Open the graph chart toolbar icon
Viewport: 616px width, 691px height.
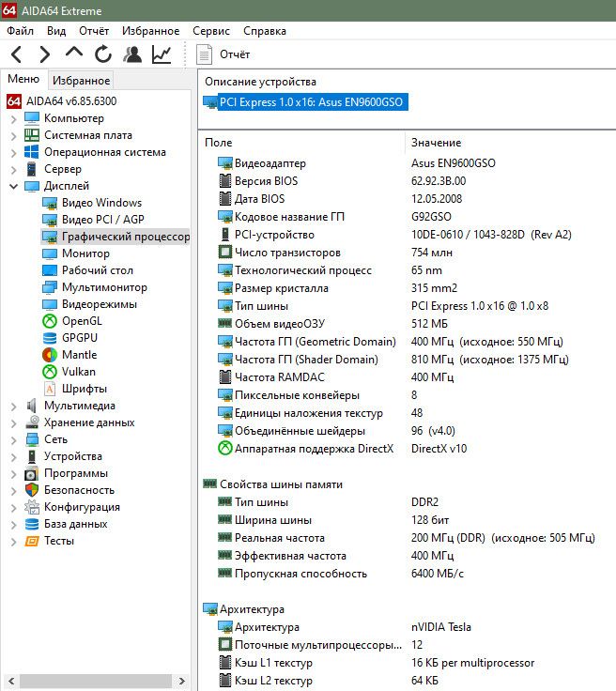[x=162, y=54]
